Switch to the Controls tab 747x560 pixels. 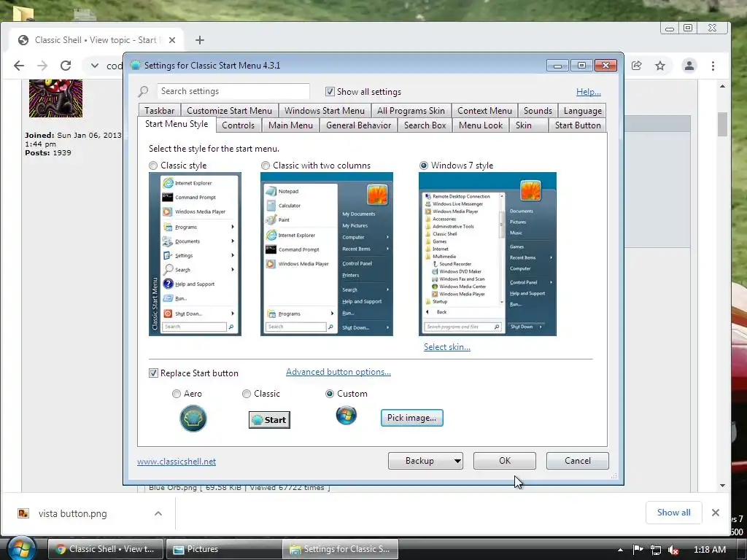(239, 125)
